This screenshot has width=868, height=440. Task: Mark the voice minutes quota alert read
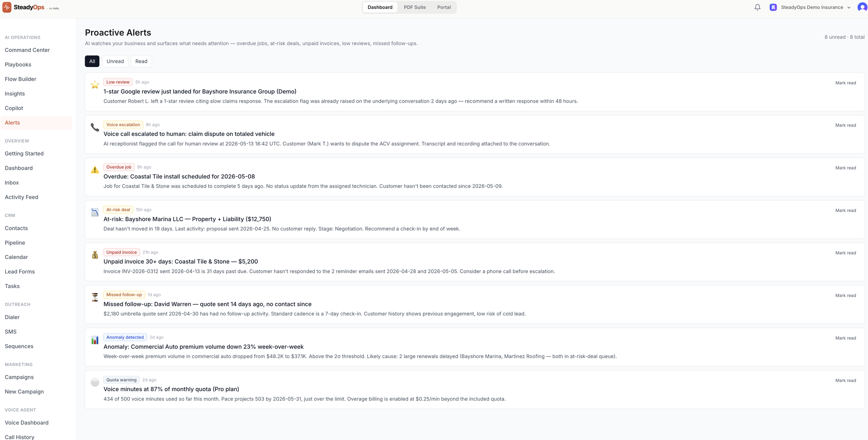click(x=845, y=380)
